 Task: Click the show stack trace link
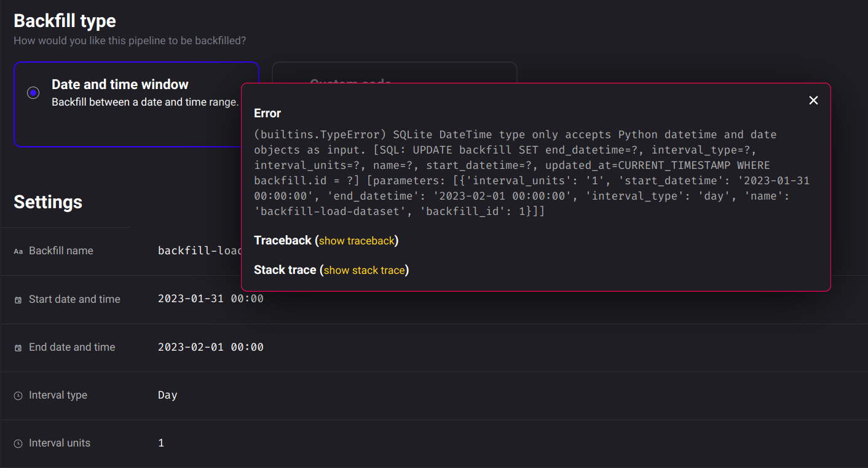point(365,270)
